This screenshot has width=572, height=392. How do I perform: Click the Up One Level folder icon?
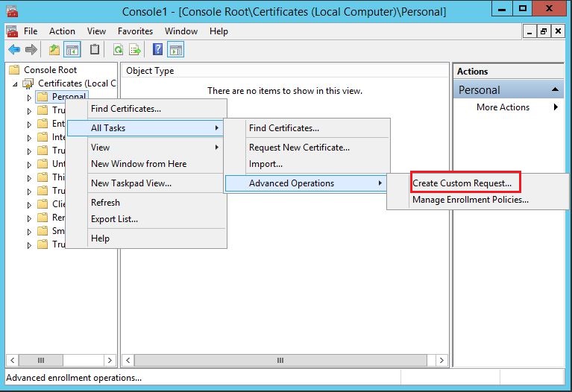pos(54,50)
